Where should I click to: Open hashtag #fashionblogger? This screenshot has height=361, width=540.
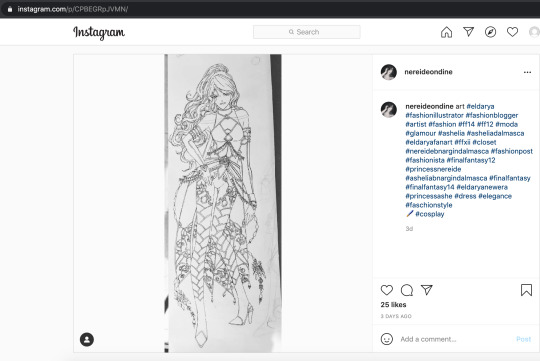(x=492, y=115)
